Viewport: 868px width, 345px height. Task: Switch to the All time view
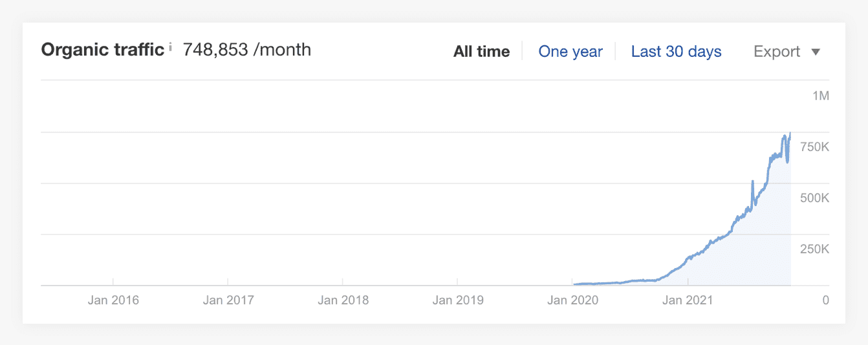point(481,52)
